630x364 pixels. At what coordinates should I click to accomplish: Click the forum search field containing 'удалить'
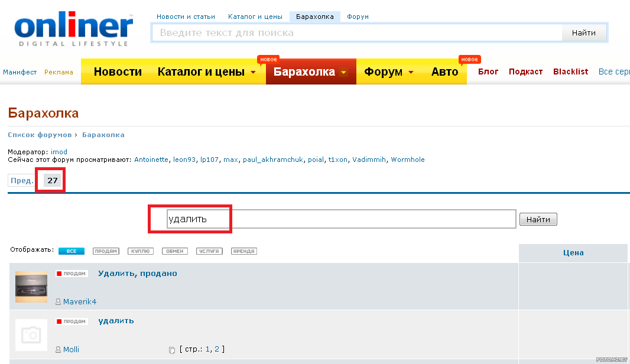click(x=341, y=219)
